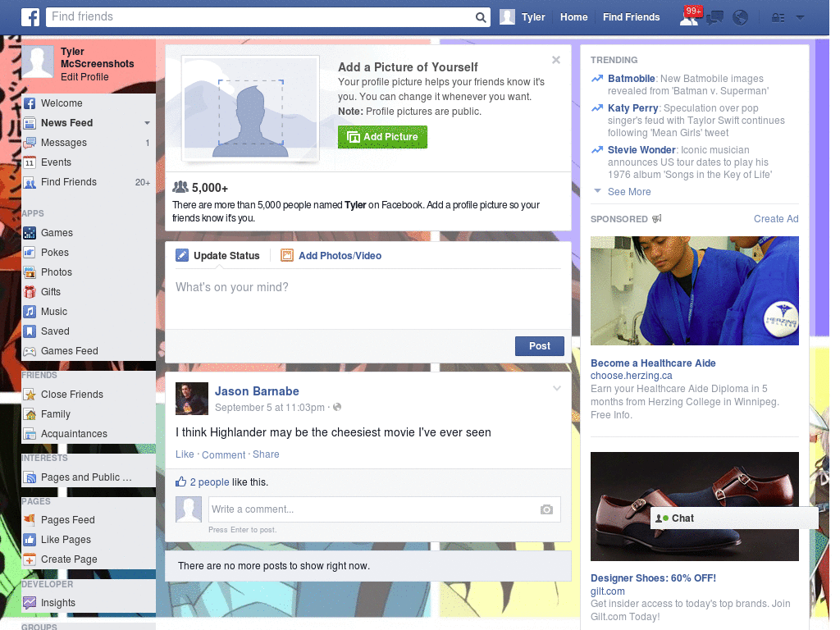The width and height of the screenshot is (840, 630).
Task: Click the Like Pages thumbs-up icon
Action: [x=30, y=540]
